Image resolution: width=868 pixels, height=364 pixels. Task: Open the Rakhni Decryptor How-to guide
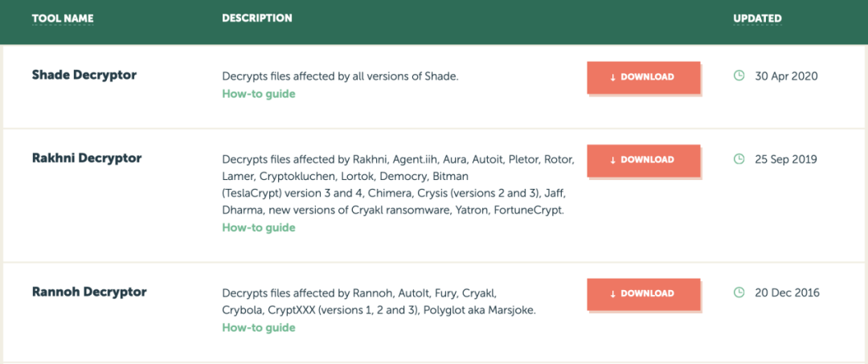click(x=259, y=228)
